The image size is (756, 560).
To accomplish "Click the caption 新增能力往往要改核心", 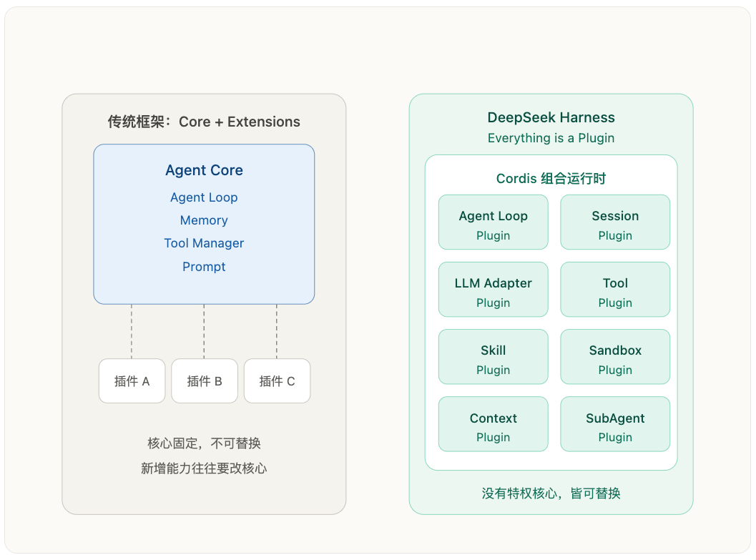I will 204,468.
